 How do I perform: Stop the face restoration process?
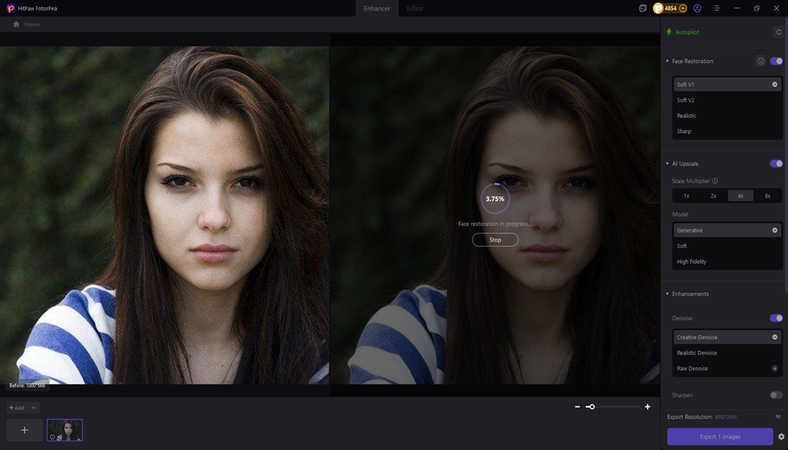point(495,240)
